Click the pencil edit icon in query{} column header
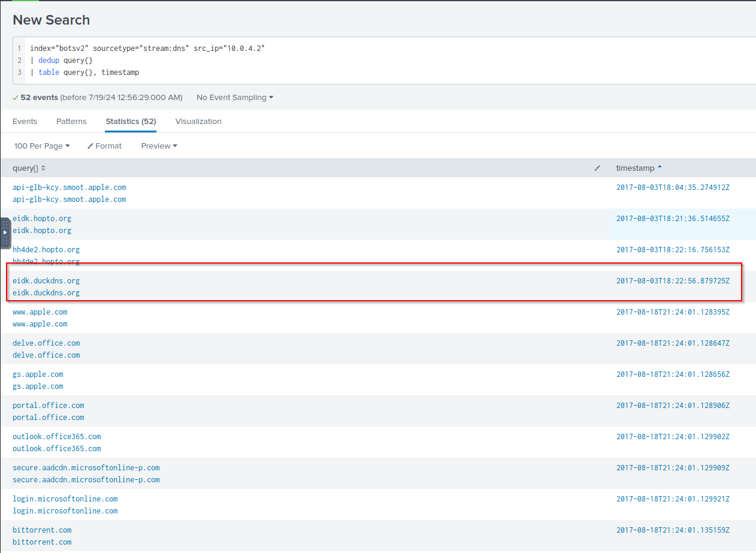The image size is (756, 553). [597, 168]
